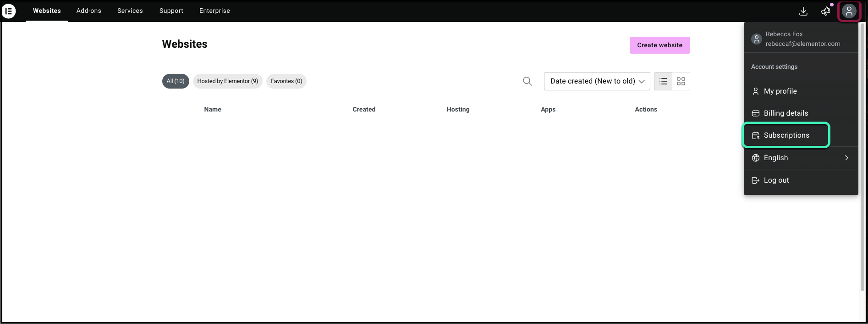The height and width of the screenshot is (324, 868).
Task: Click the user account avatar icon
Action: click(x=849, y=11)
